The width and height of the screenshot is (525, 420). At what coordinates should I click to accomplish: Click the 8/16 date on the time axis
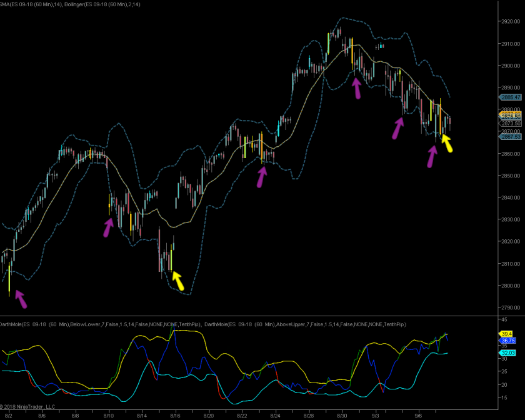176,414
